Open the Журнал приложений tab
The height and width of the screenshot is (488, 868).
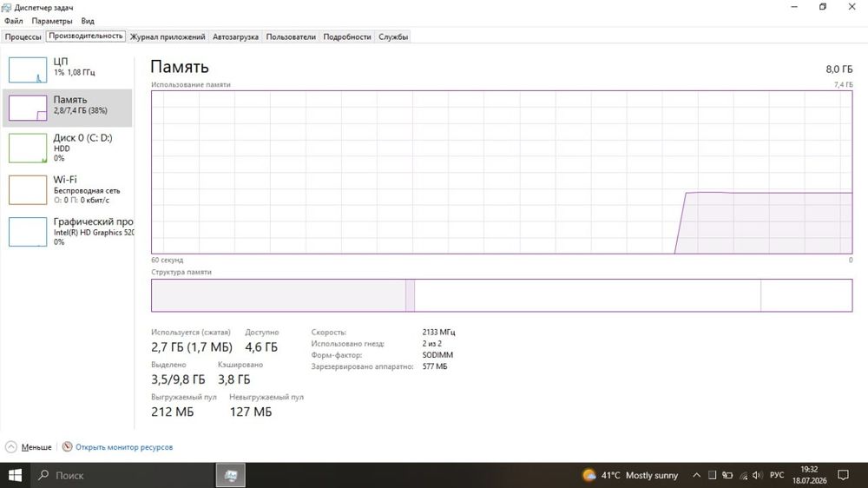168,36
